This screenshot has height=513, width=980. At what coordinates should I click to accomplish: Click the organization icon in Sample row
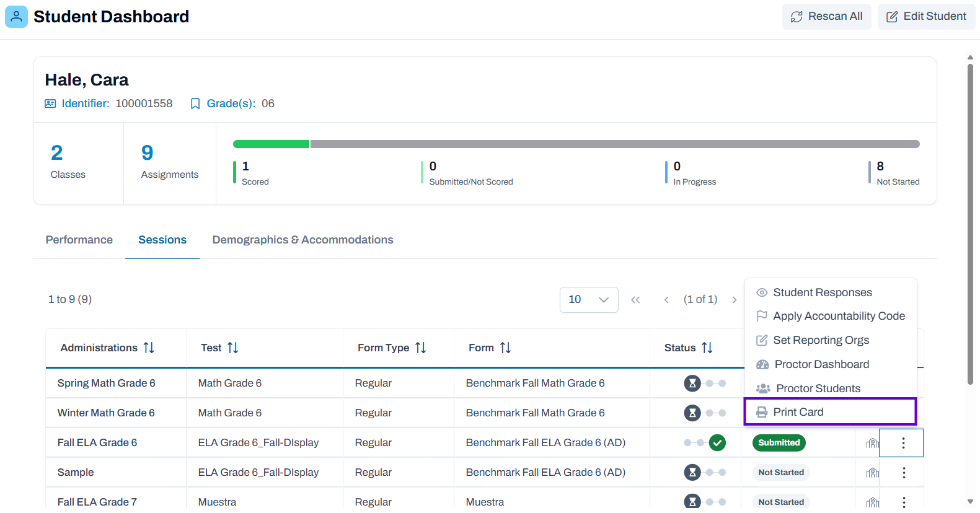(x=872, y=472)
